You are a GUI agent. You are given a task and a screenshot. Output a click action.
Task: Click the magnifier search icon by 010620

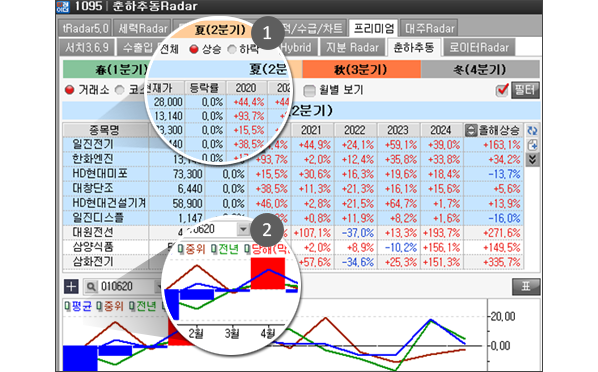click(91, 286)
